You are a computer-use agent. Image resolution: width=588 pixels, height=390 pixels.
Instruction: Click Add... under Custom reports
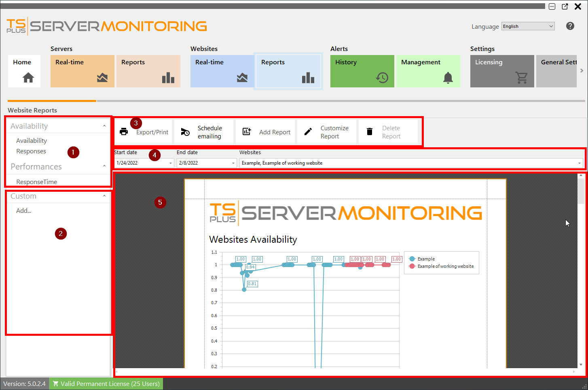point(23,210)
